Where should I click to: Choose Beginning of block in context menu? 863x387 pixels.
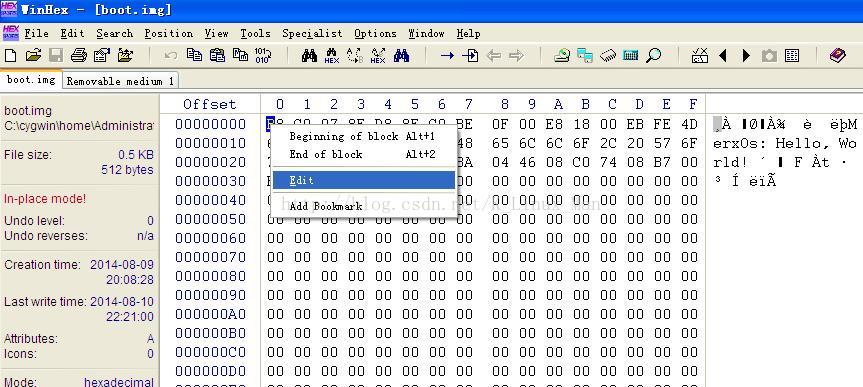(364, 137)
